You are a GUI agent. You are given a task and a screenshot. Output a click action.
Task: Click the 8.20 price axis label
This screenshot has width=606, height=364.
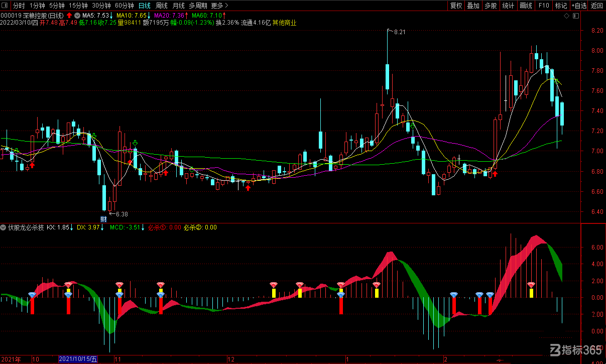click(597, 31)
